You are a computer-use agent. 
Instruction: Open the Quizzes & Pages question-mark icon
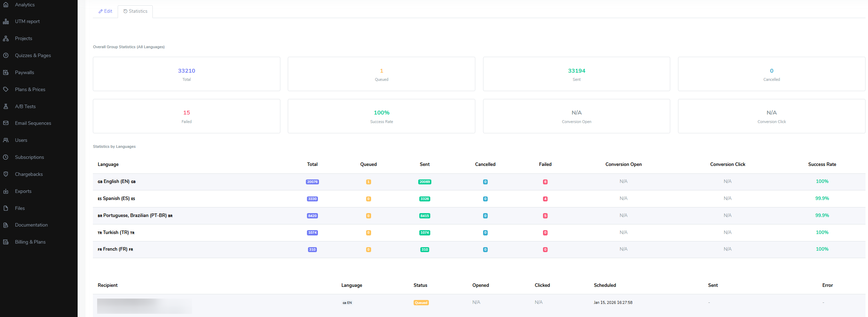coord(6,55)
